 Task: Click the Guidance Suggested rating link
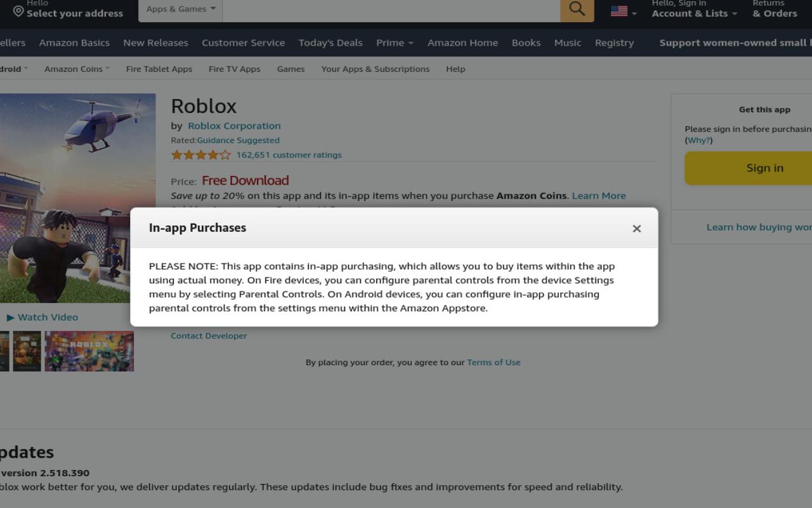[238, 140]
